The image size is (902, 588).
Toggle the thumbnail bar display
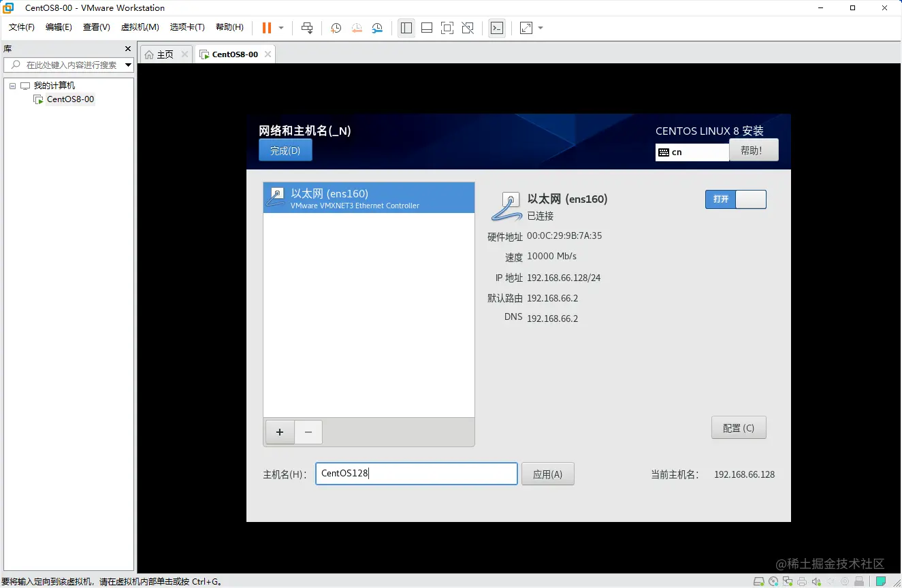coord(427,28)
